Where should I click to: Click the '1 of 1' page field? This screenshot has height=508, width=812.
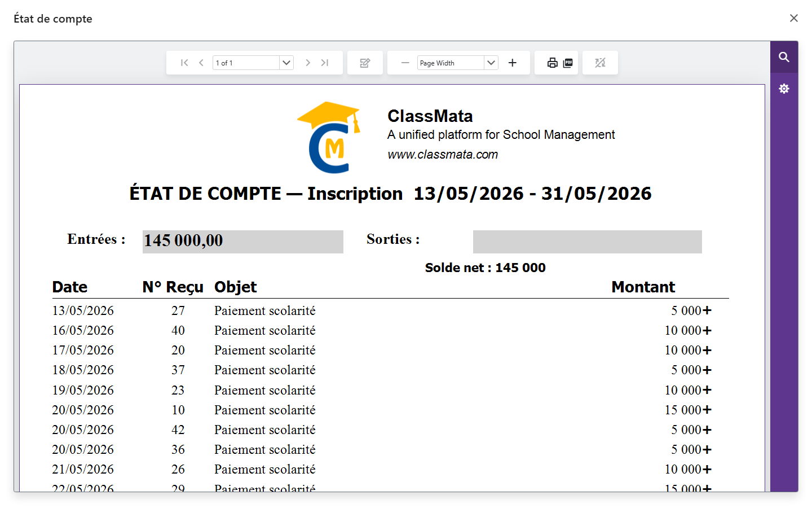pos(246,63)
